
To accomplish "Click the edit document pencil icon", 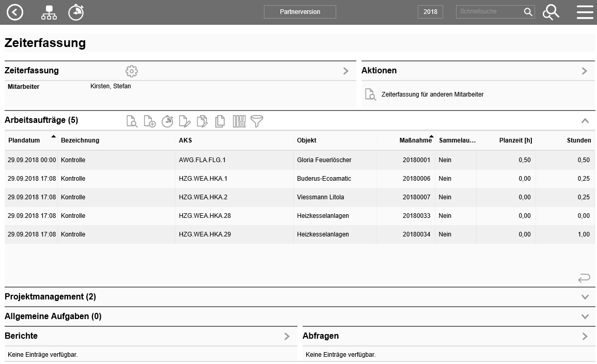I will tap(184, 121).
